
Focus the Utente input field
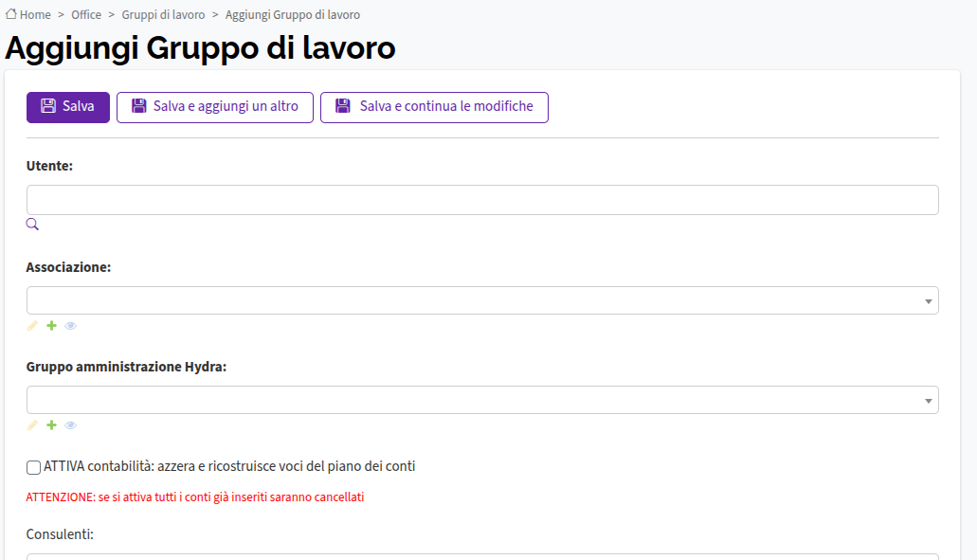(482, 200)
